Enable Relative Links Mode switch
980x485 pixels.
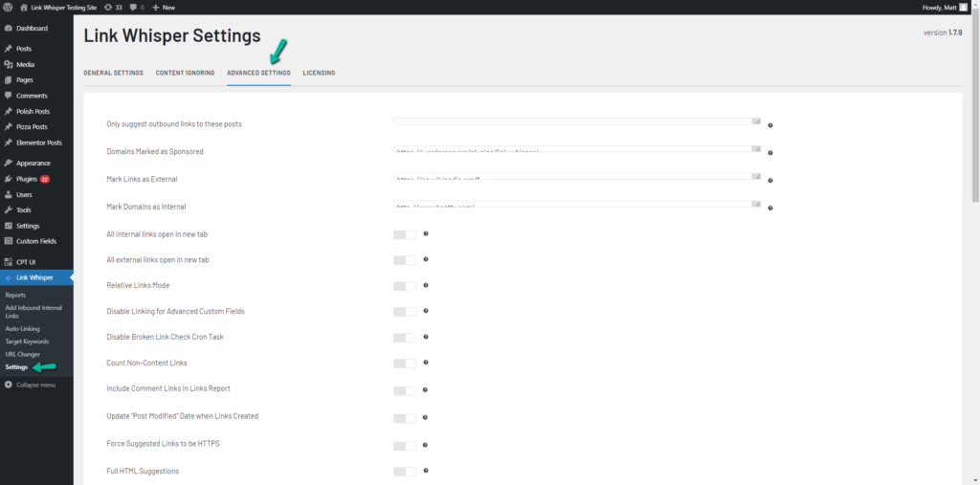click(405, 286)
